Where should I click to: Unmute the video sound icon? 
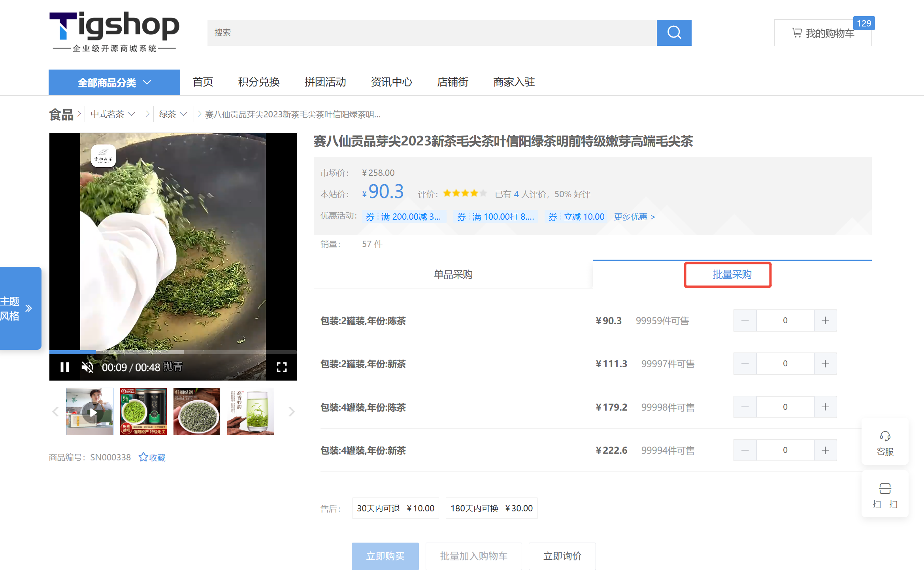(87, 367)
